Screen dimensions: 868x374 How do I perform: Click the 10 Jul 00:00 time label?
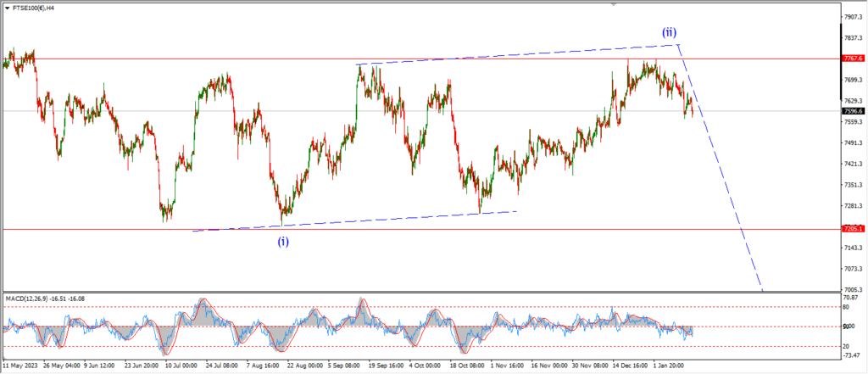184,366
